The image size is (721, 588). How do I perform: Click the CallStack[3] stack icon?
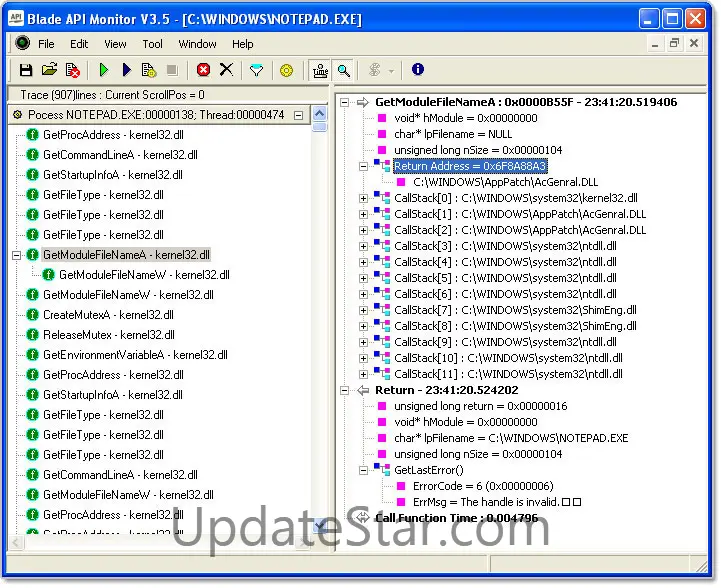point(382,246)
